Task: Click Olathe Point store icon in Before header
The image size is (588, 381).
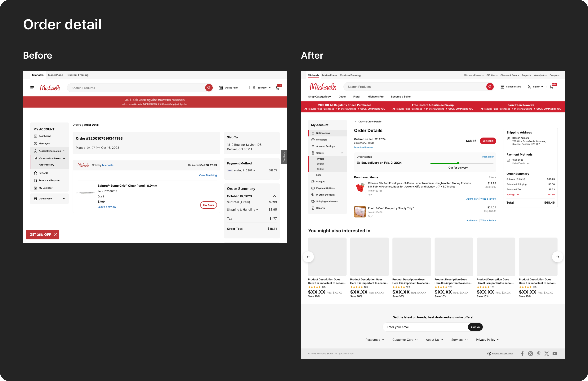Action: pos(221,88)
